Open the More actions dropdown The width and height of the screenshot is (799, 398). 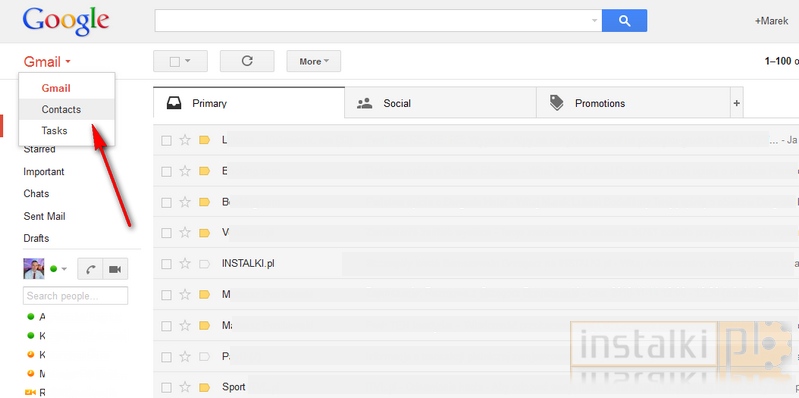tap(313, 61)
